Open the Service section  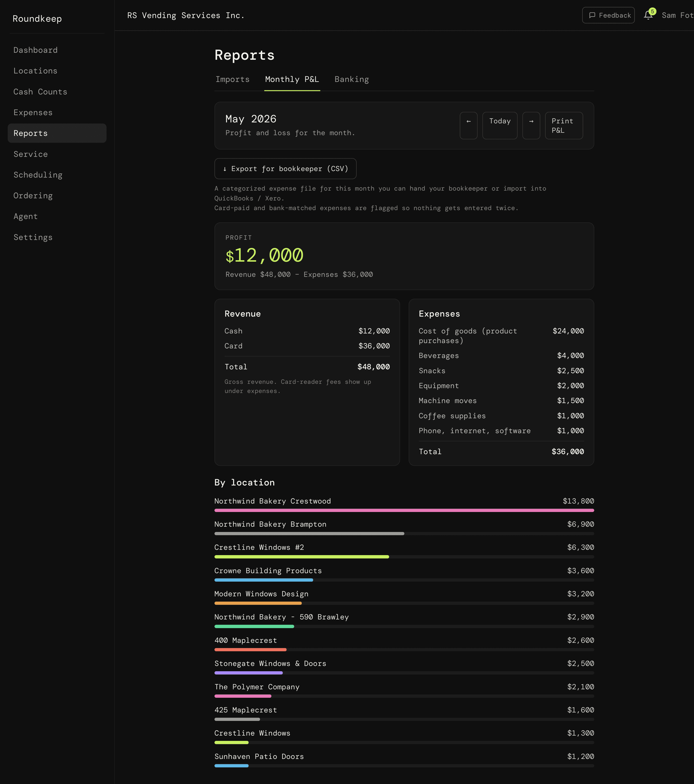pos(57,154)
